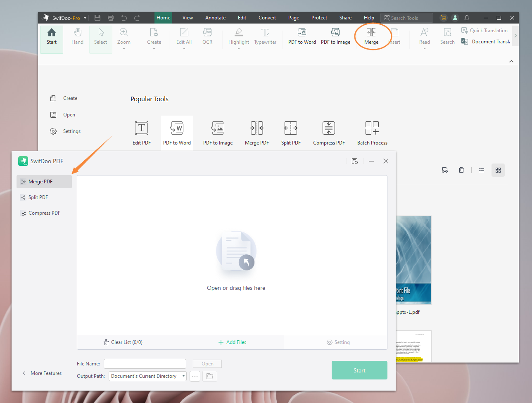Pick the Typewriter tool

tap(265, 36)
